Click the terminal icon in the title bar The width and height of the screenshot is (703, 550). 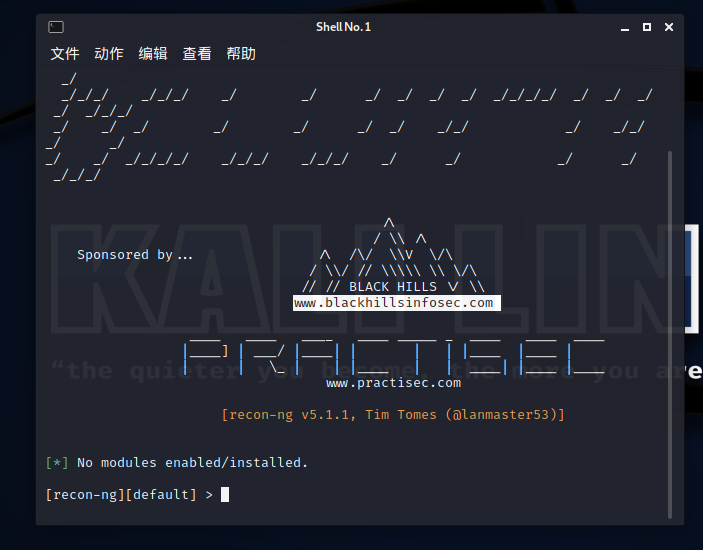click(x=56, y=27)
